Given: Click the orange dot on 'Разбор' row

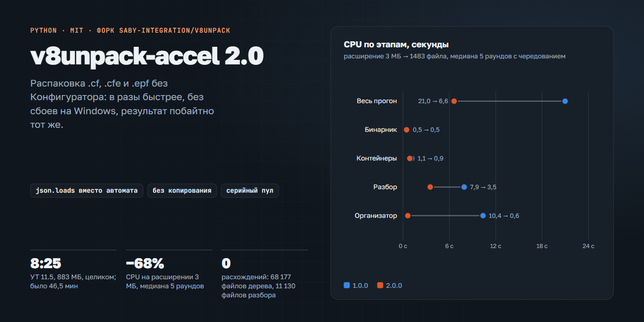Looking at the screenshot, I should click(x=430, y=187).
